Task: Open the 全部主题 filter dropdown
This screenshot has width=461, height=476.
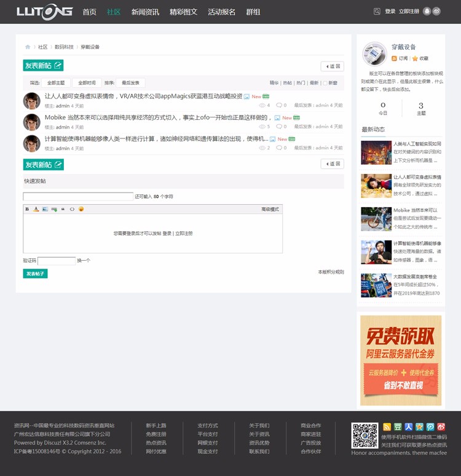Action: tap(56, 83)
